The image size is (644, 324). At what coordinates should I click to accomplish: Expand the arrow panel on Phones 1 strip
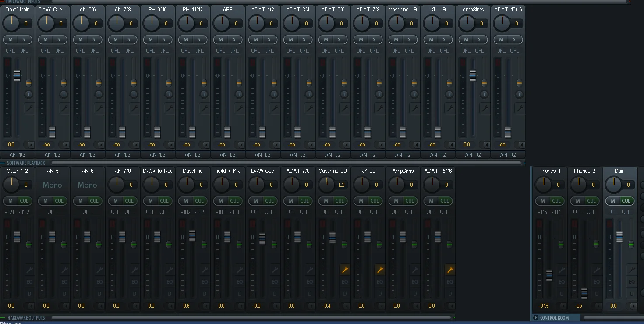coord(563,306)
